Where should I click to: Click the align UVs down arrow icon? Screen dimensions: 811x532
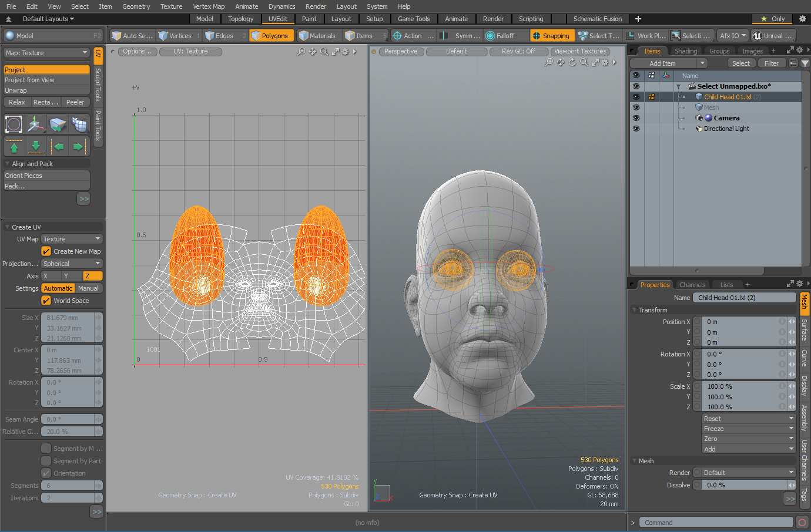(x=36, y=147)
